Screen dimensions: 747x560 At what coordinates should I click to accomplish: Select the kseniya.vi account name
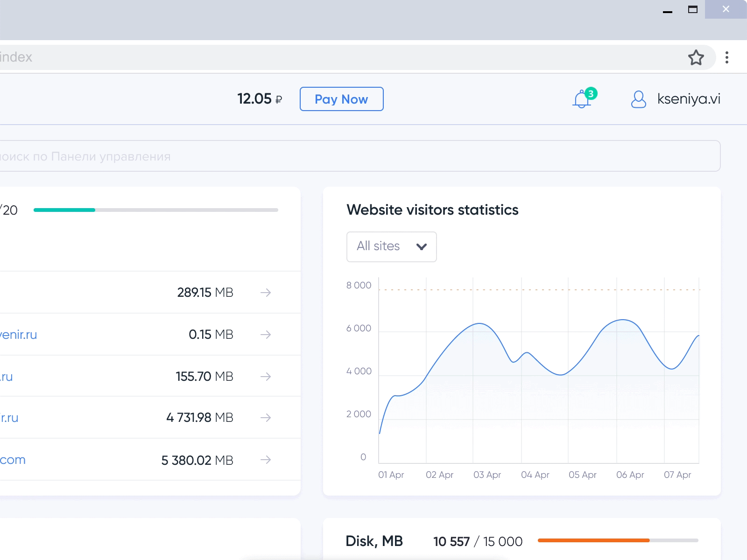(x=689, y=99)
